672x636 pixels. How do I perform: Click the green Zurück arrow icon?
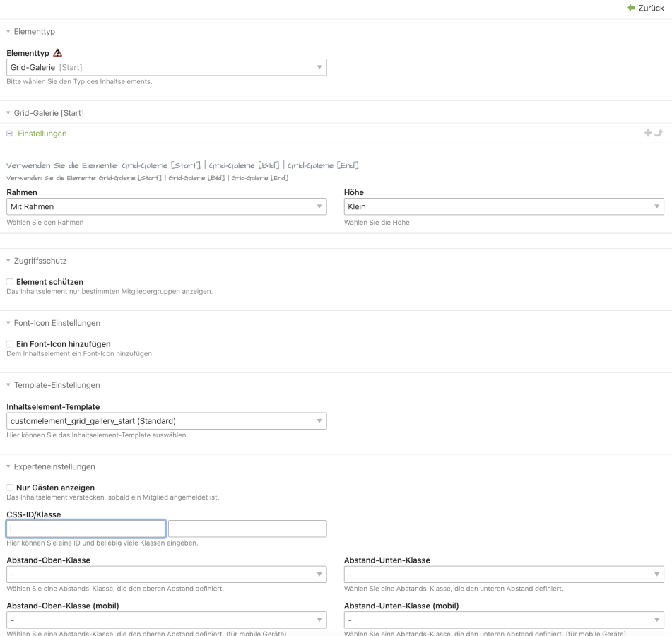point(631,8)
